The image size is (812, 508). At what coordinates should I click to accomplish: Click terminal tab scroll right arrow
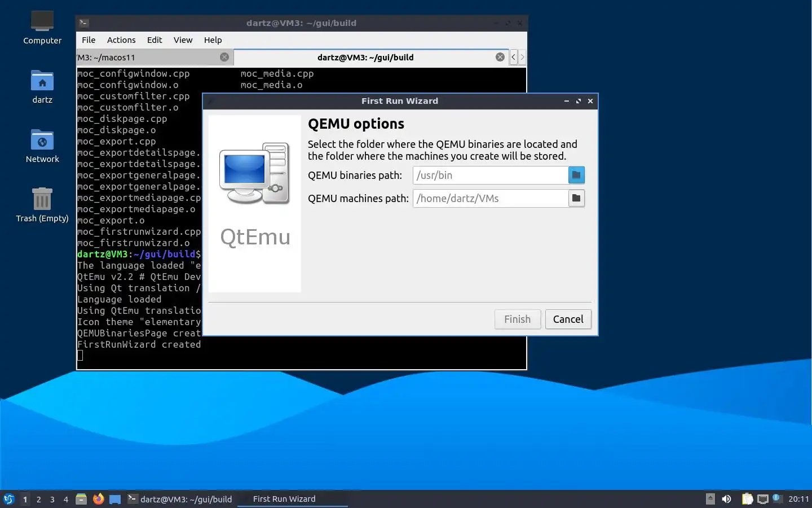coord(522,57)
